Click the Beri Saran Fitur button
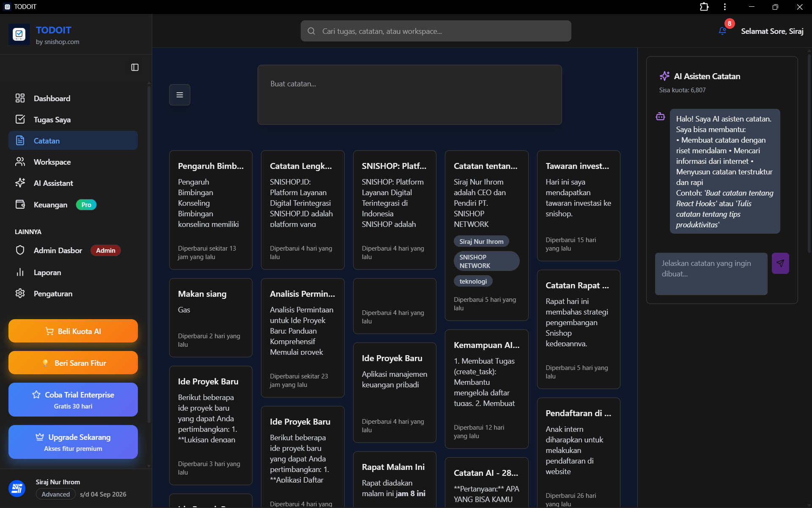812x508 pixels. point(73,363)
